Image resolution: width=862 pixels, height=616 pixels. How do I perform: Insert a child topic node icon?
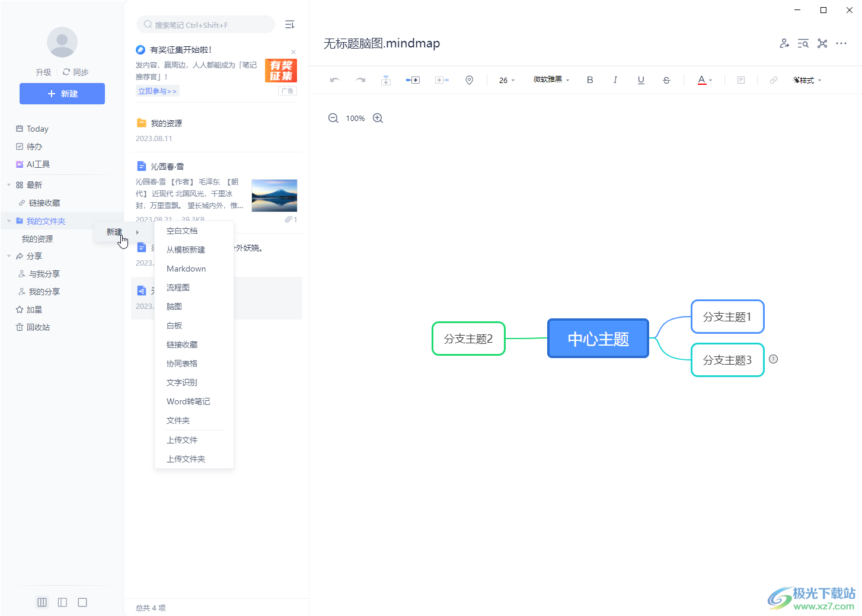(413, 80)
